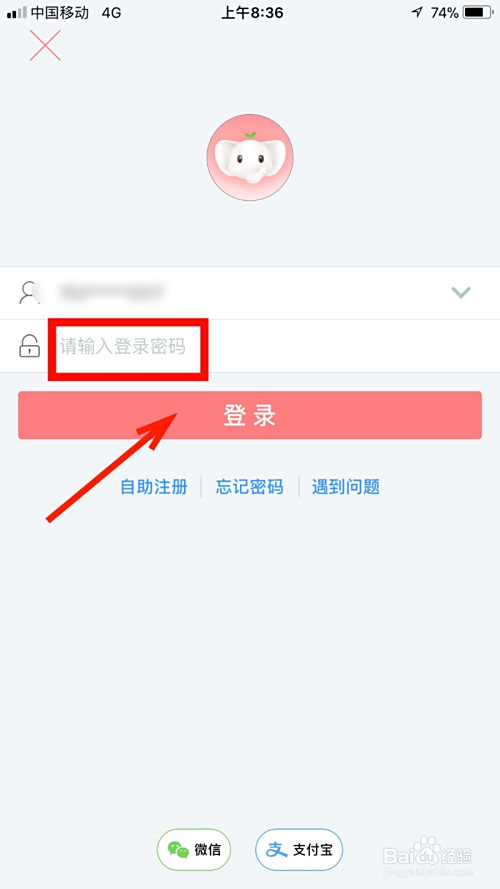Expand the saved accounts dropdown chevron

point(461,293)
